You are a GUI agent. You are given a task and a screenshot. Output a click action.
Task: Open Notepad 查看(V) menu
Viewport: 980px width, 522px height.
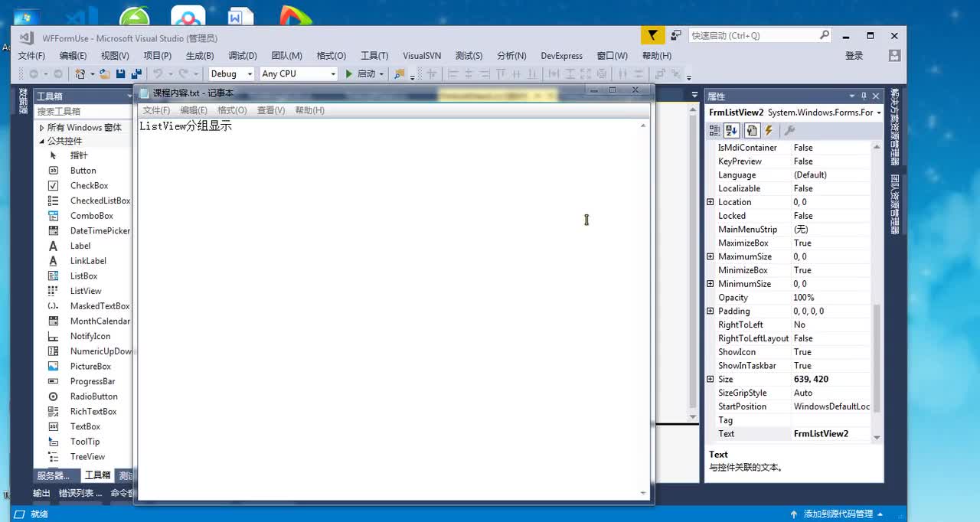pos(271,110)
